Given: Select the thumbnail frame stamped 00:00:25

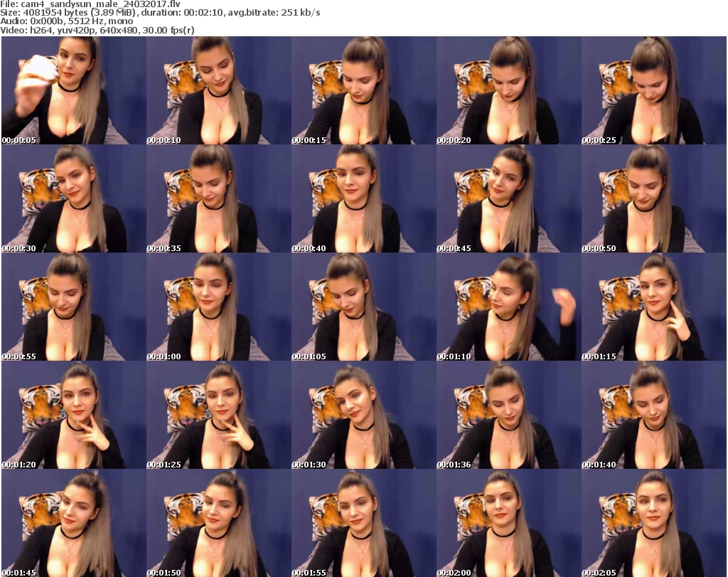Looking at the screenshot, I should 654,90.
